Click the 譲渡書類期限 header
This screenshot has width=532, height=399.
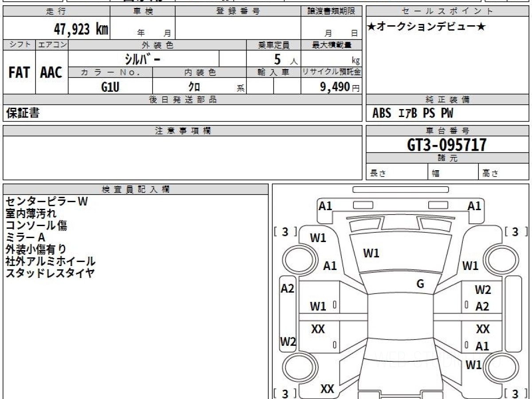(x=332, y=12)
